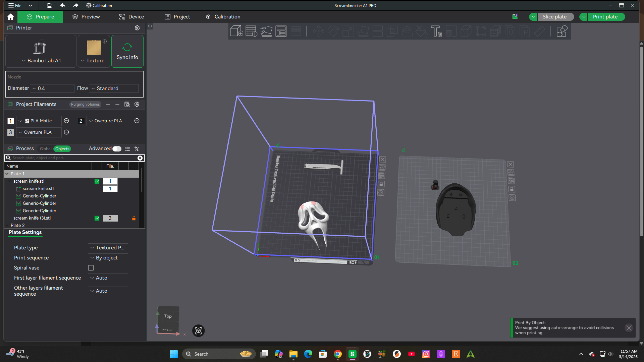Clear the object search box
The image size is (644, 362).
pyautogui.click(x=140, y=158)
